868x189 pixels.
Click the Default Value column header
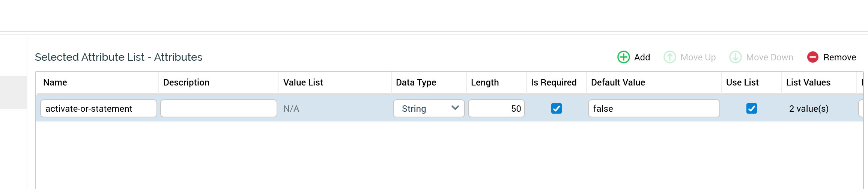coord(618,82)
